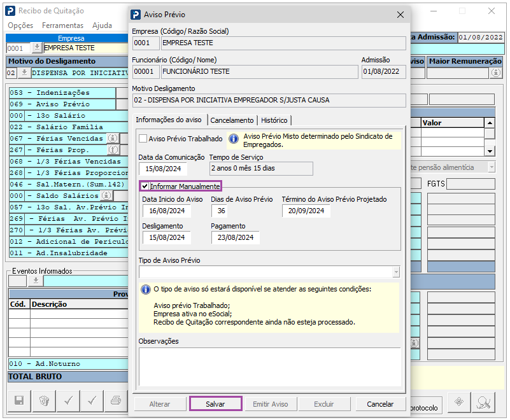Close the Recibo de Quitação window
Image resolution: width=510 pixels, height=420 pixels.
492,11
